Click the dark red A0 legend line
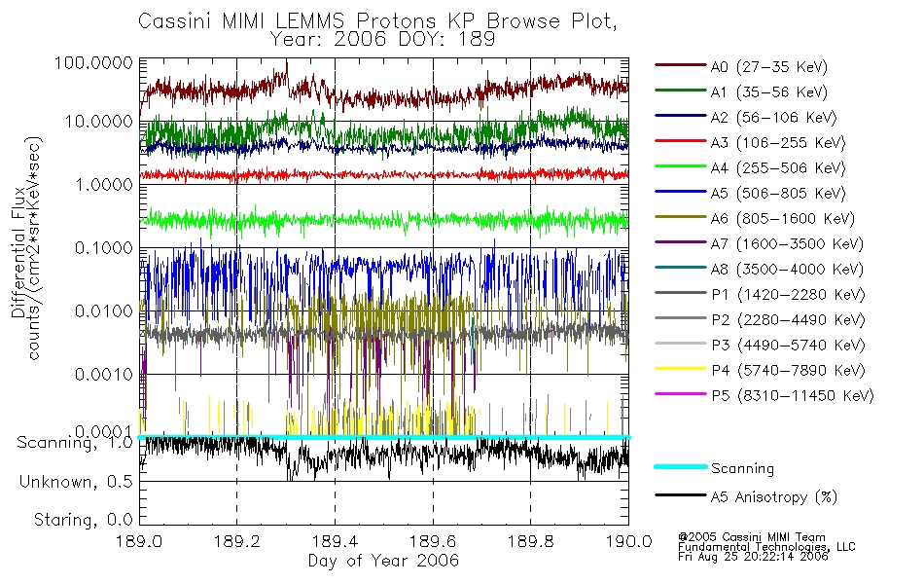Viewport: 924px width, 584px height. (x=680, y=65)
